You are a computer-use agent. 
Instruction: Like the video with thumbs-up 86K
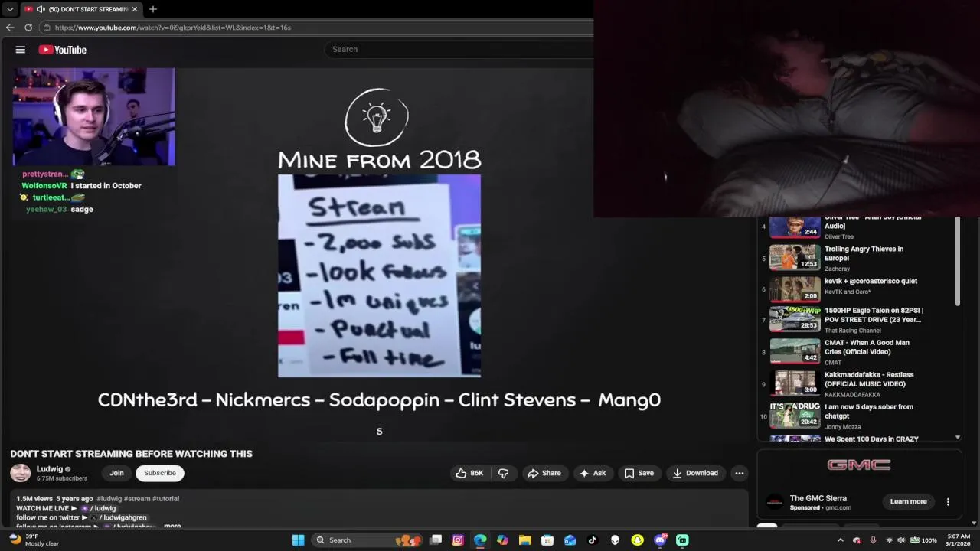pos(469,473)
